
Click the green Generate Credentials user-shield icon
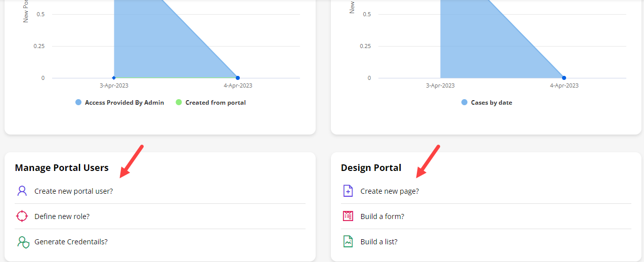click(23, 242)
